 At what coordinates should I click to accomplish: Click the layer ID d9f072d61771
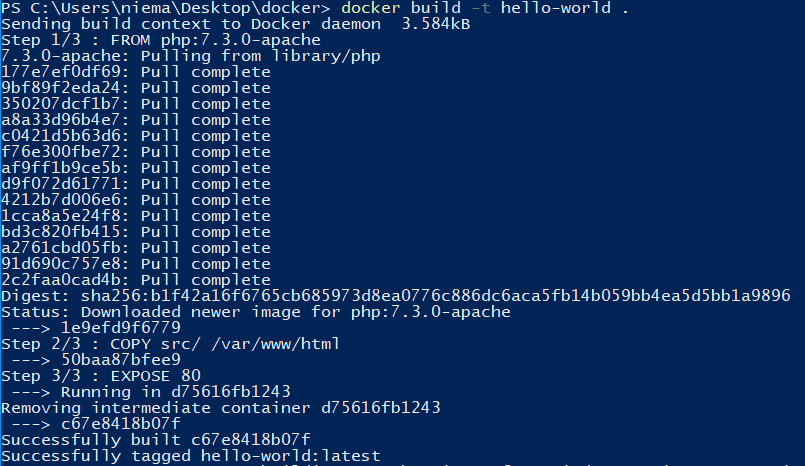tap(61, 184)
